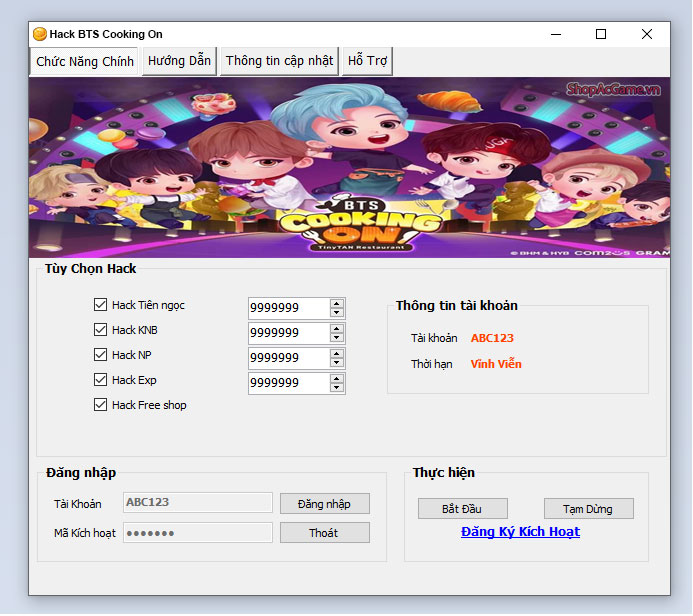693x616 pixels.
Task: Increase the Hack KNB value with up arrow
Action: coord(337,329)
